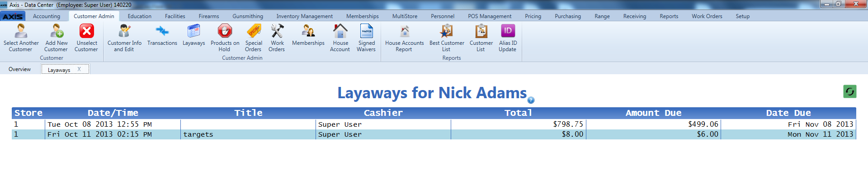Image resolution: width=868 pixels, height=191 pixels.
Task: Open Best Customer List report
Action: point(447,38)
